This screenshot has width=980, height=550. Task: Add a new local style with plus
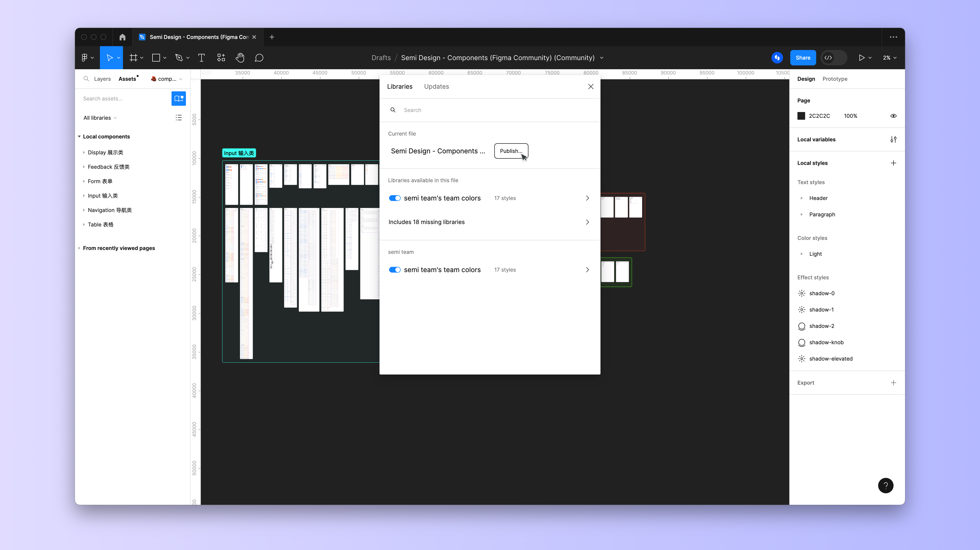point(893,163)
